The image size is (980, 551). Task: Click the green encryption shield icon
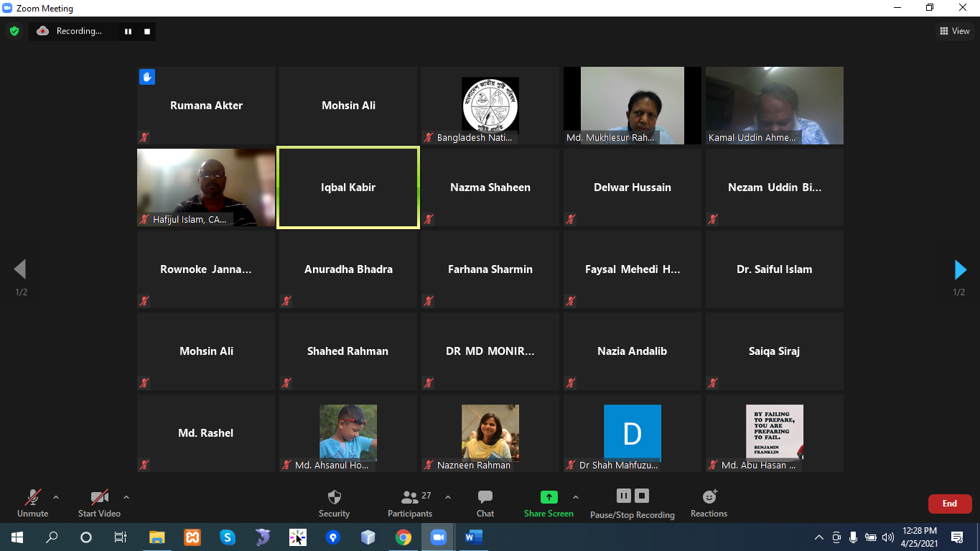click(x=14, y=31)
